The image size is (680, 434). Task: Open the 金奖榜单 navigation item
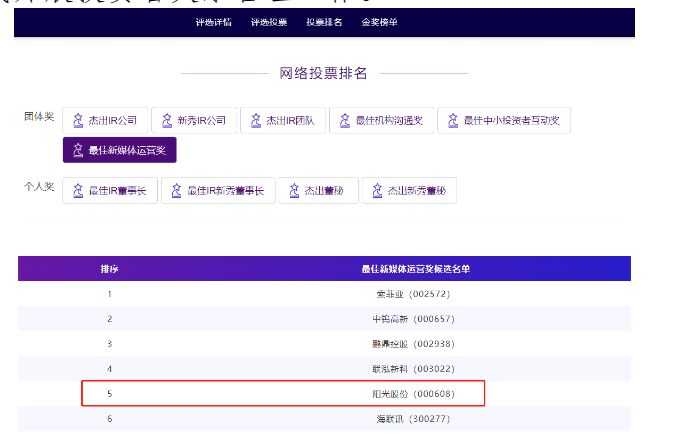pos(378,22)
